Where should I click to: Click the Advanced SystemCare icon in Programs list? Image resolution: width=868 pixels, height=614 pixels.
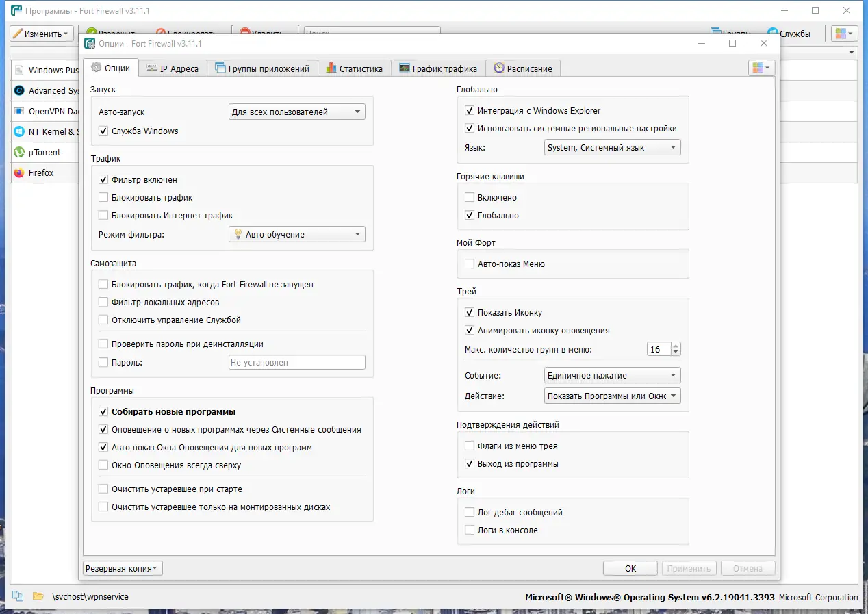tap(18, 90)
